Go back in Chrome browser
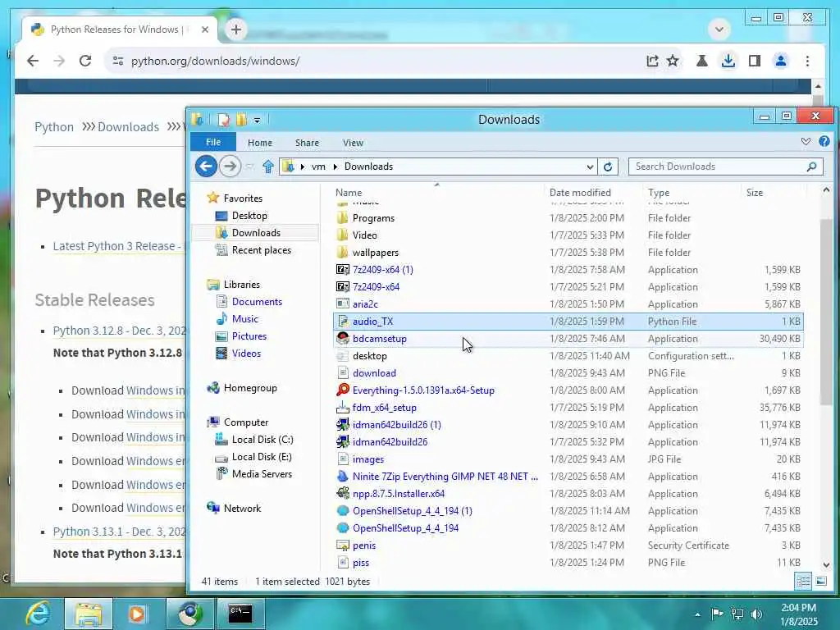The width and height of the screenshot is (840, 630). [33, 61]
